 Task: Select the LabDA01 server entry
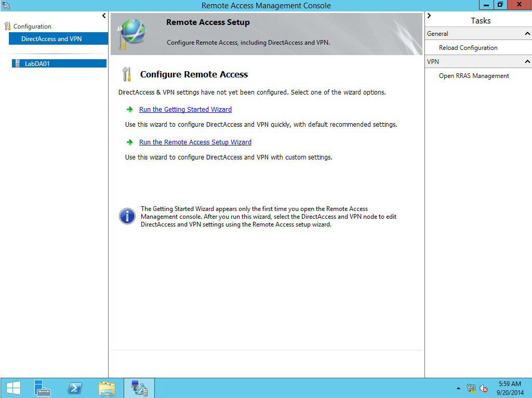point(59,63)
